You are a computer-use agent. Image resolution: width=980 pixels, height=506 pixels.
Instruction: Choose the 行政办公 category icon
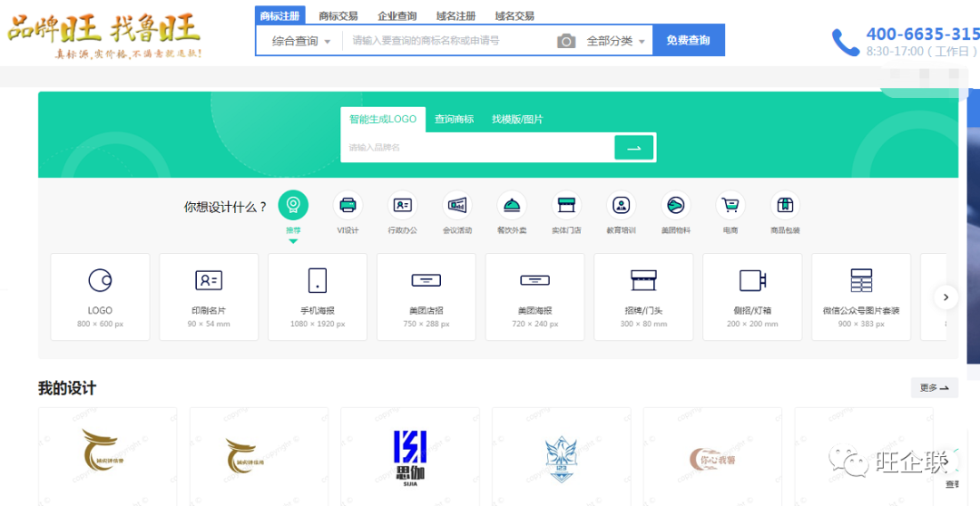click(402, 206)
